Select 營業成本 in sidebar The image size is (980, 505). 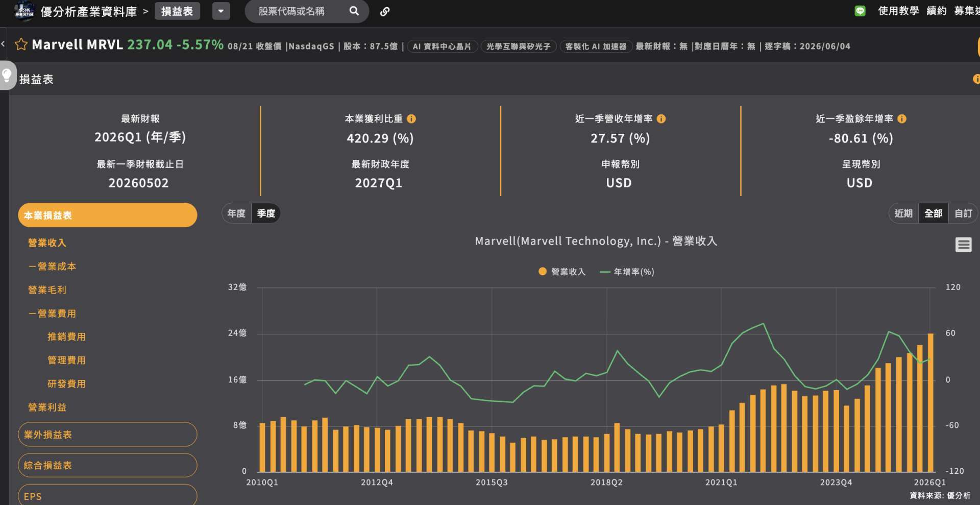52,267
